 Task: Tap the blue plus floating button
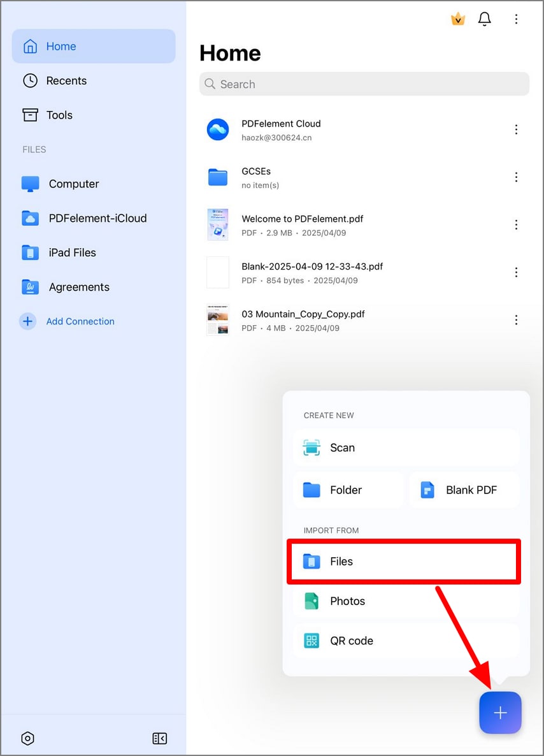click(500, 713)
